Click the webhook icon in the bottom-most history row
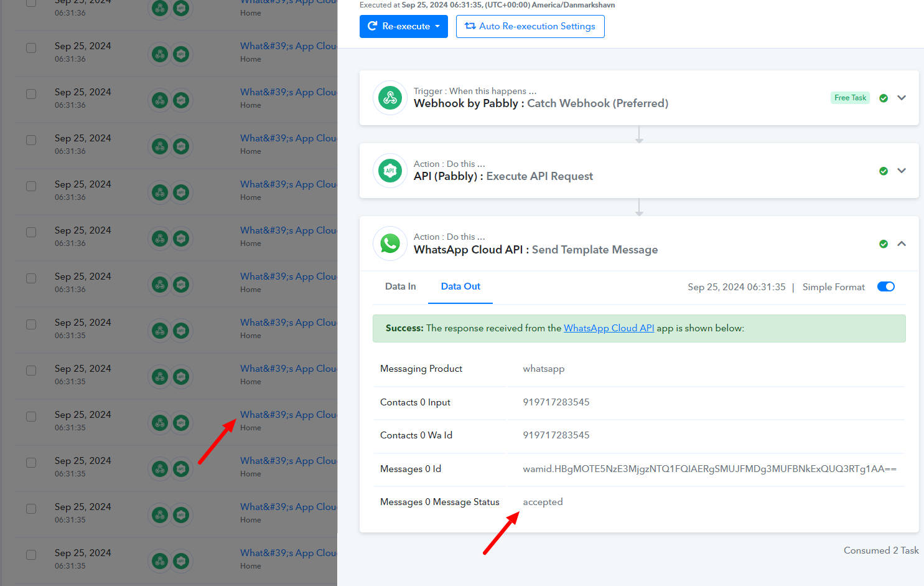The height and width of the screenshot is (586, 924). (x=160, y=561)
